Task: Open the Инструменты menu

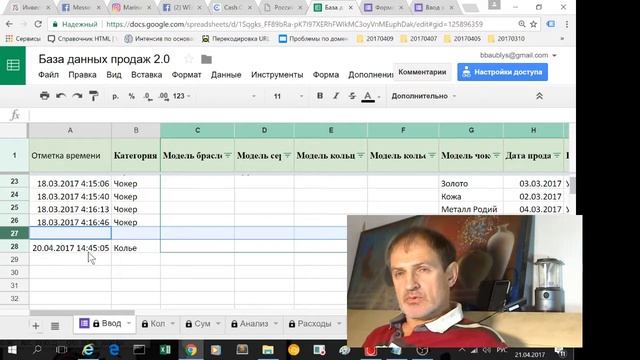Action: 277,75
